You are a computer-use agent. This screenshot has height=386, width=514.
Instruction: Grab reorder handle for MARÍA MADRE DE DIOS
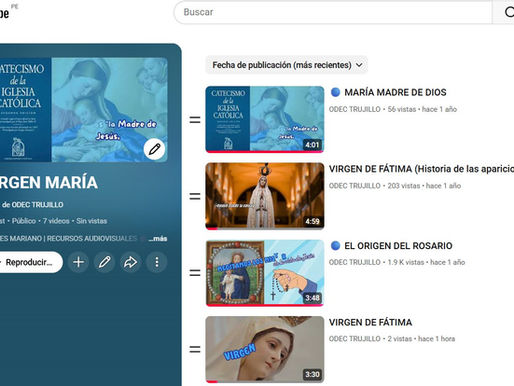[195, 120]
